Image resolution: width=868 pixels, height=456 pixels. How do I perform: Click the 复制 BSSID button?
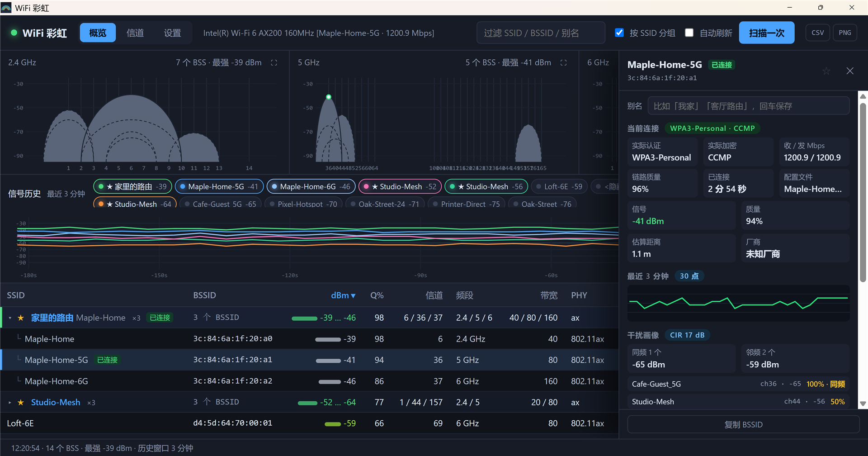743,424
